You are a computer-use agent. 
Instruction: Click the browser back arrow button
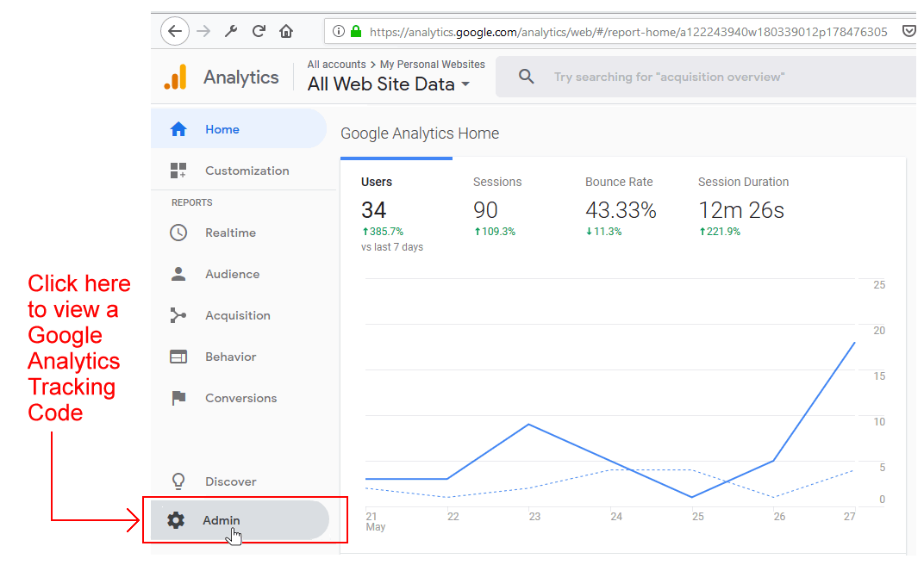(175, 32)
